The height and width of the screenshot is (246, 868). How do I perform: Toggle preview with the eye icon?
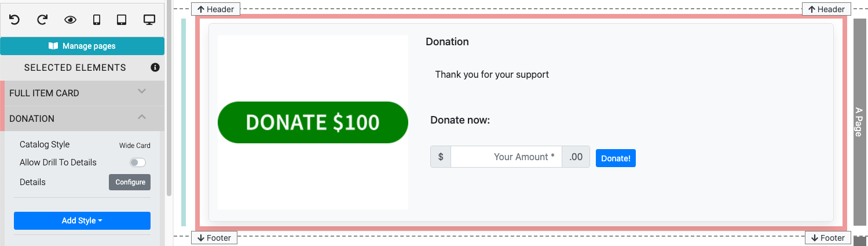[70, 20]
